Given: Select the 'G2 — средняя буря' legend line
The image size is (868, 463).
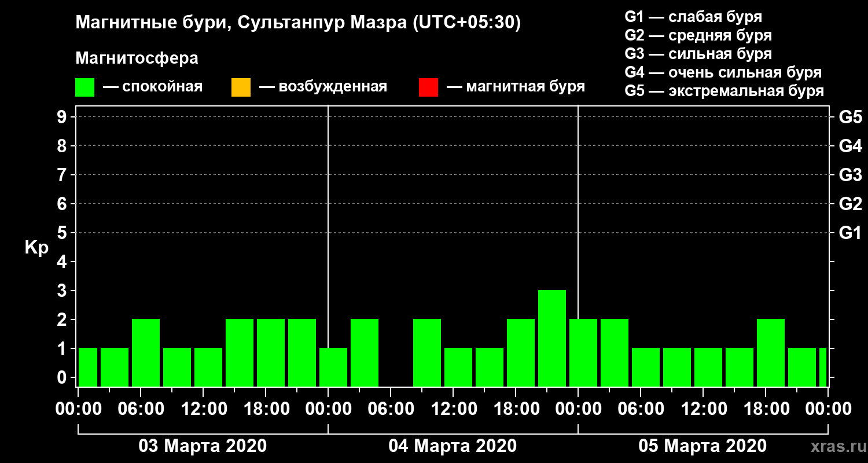Looking at the screenshot, I should (698, 35).
